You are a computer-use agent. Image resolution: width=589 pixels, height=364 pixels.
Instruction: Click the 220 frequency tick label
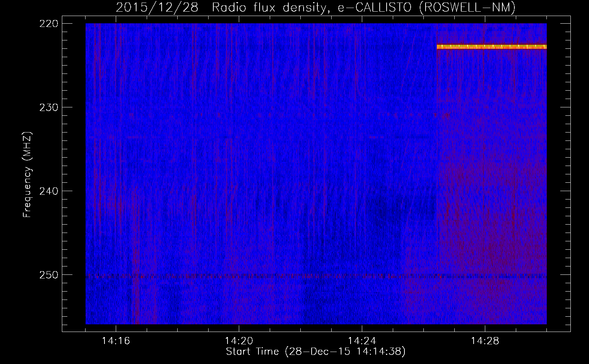pos(48,24)
